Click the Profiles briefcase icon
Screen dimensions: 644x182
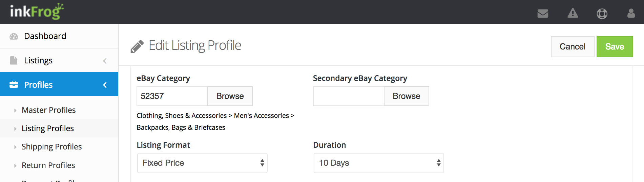point(14,84)
